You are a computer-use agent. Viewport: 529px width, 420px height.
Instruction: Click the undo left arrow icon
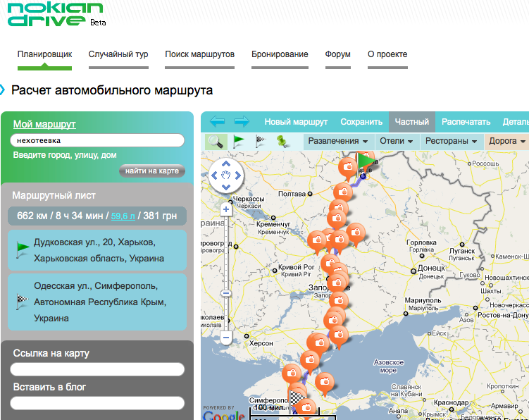[x=217, y=121]
